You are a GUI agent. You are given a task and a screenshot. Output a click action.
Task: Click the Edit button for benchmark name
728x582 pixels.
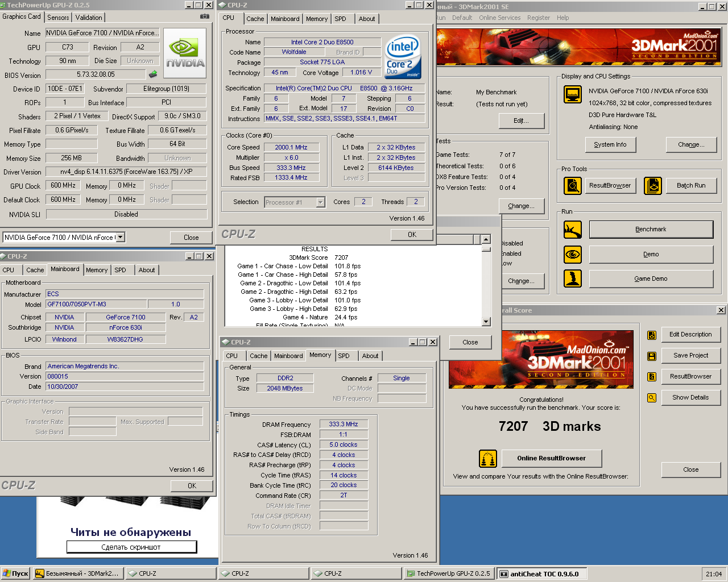tap(522, 121)
